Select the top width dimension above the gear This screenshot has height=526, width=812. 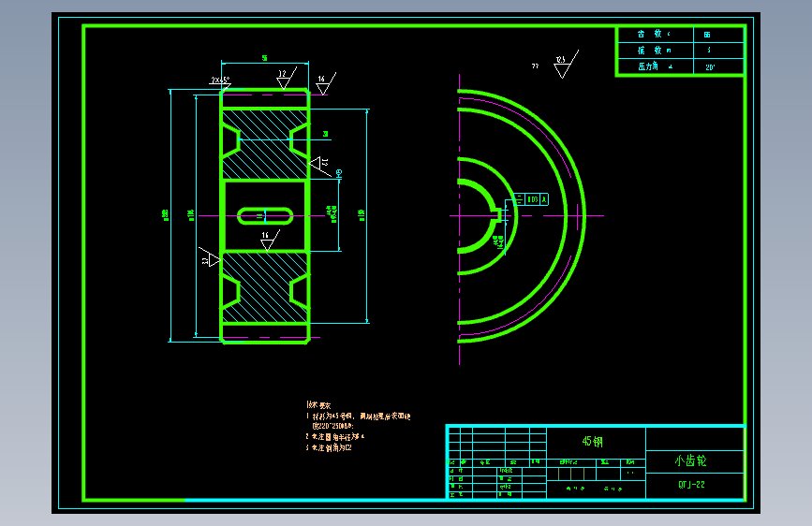tap(265, 59)
